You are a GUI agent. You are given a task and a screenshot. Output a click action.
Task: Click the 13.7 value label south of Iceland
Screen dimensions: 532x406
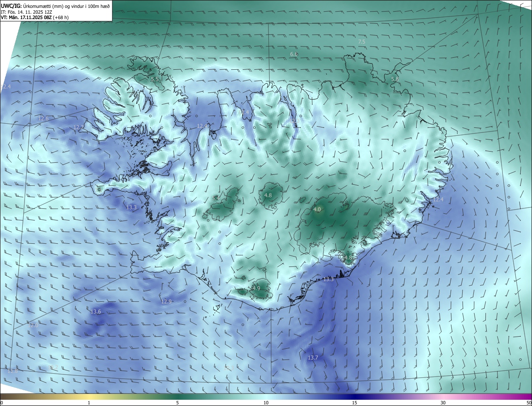point(313,357)
